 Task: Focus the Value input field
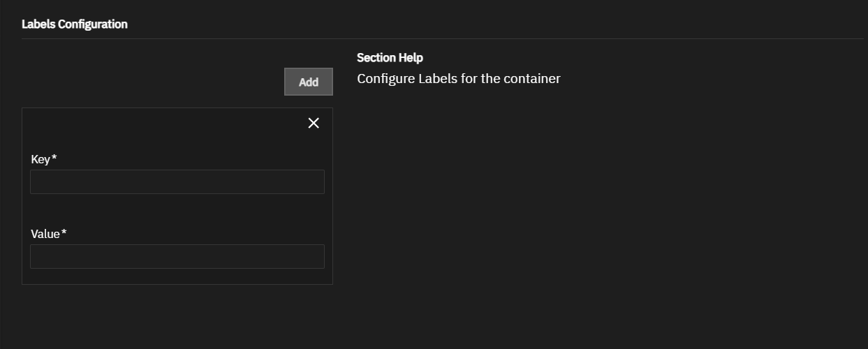coord(177,256)
